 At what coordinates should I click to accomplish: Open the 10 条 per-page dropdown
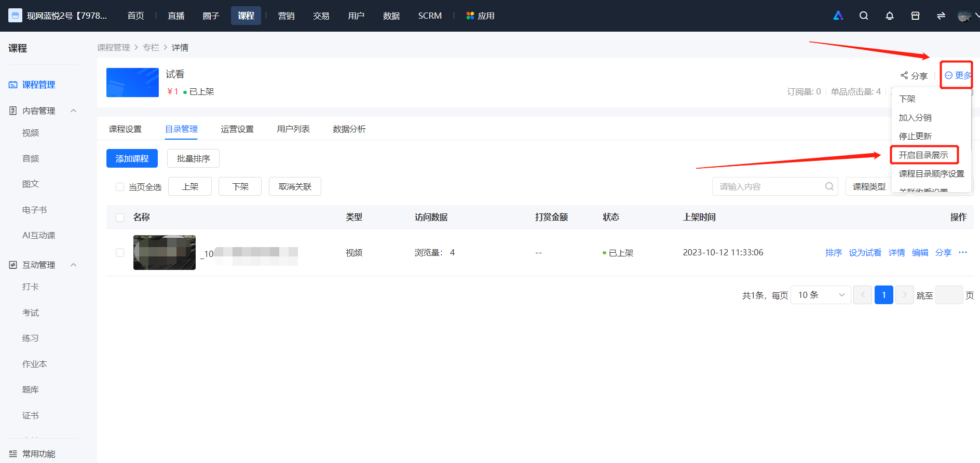coord(821,295)
